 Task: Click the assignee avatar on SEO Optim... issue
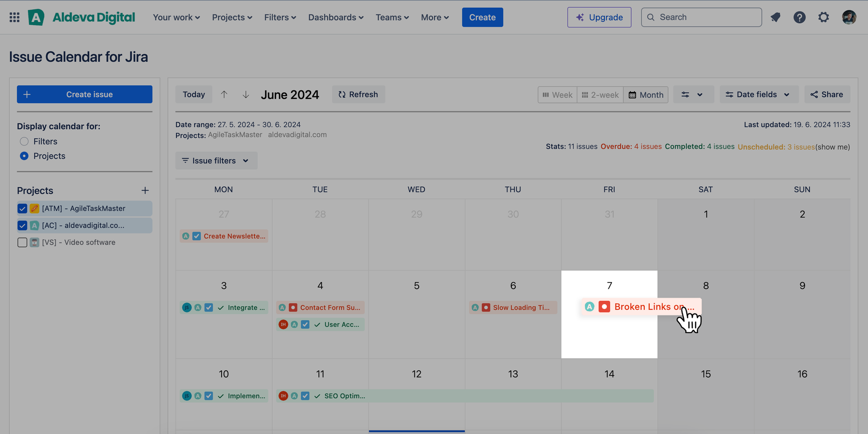coord(283,396)
